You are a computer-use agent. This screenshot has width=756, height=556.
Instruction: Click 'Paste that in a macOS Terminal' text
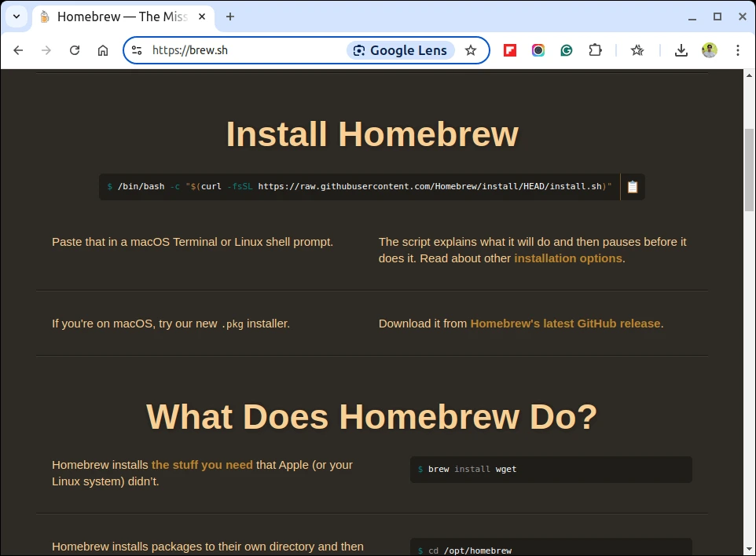click(x=193, y=242)
